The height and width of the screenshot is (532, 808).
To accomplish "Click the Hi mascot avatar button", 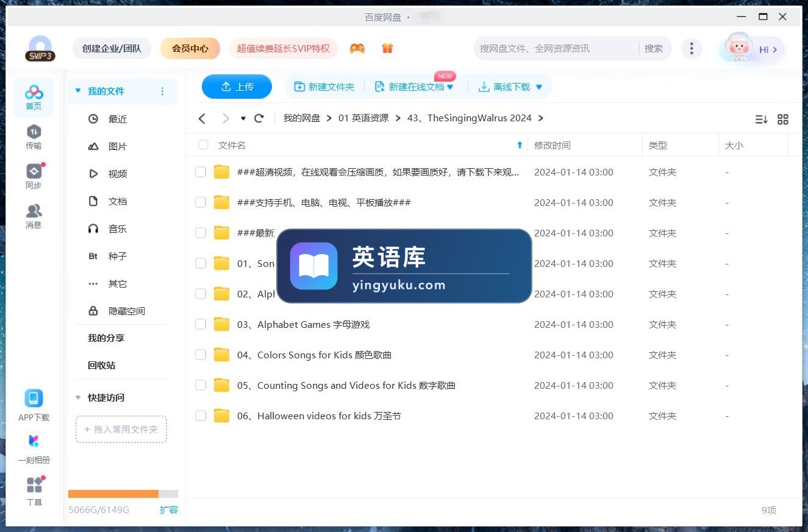I will pyautogui.click(x=752, y=49).
